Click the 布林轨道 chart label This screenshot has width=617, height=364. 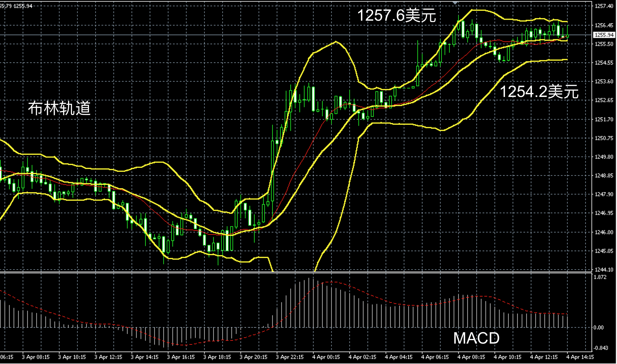pyautogui.click(x=59, y=108)
